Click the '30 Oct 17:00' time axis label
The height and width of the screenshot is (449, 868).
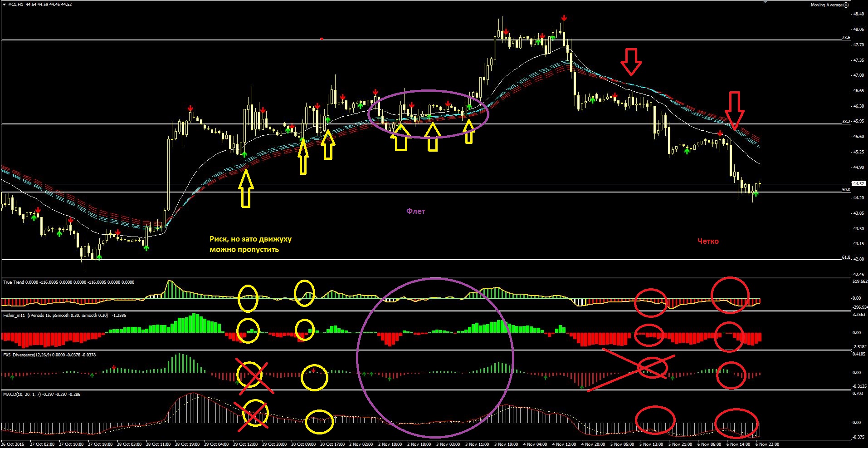click(x=332, y=444)
